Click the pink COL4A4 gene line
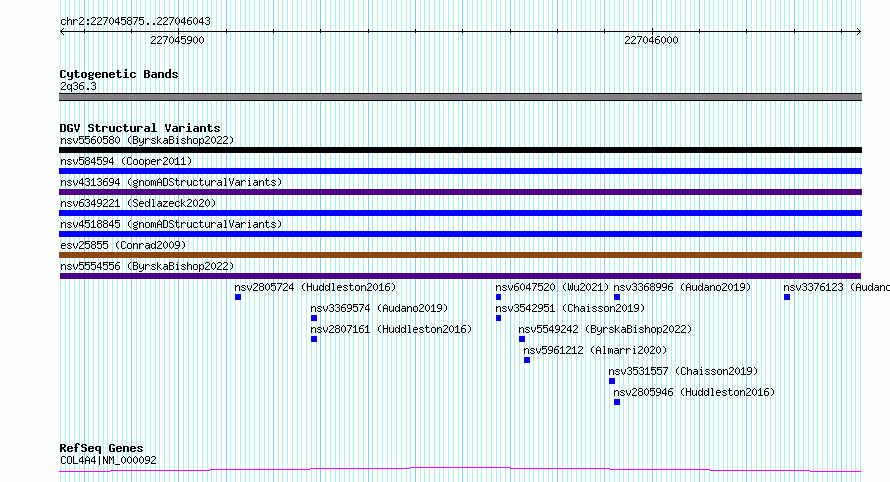Viewport: 890px width, 482px height. (x=460, y=469)
